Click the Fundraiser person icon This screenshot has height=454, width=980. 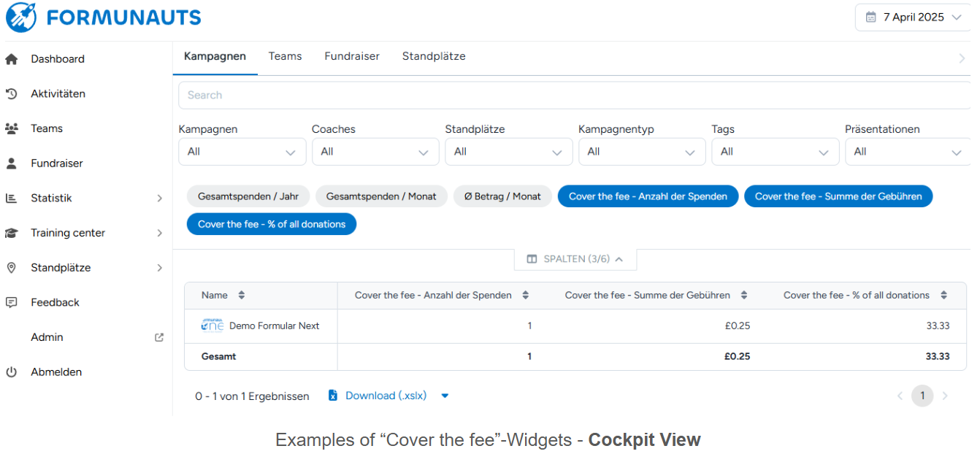point(11,163)
